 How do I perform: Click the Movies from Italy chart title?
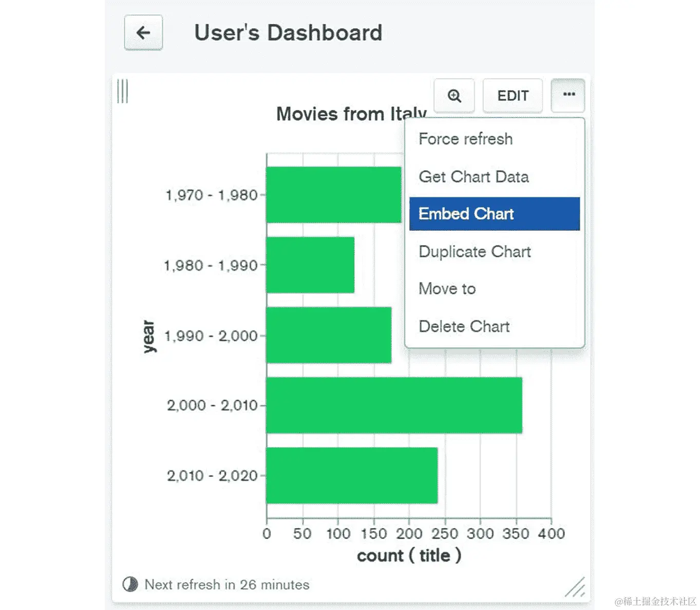tap(351, 114)
